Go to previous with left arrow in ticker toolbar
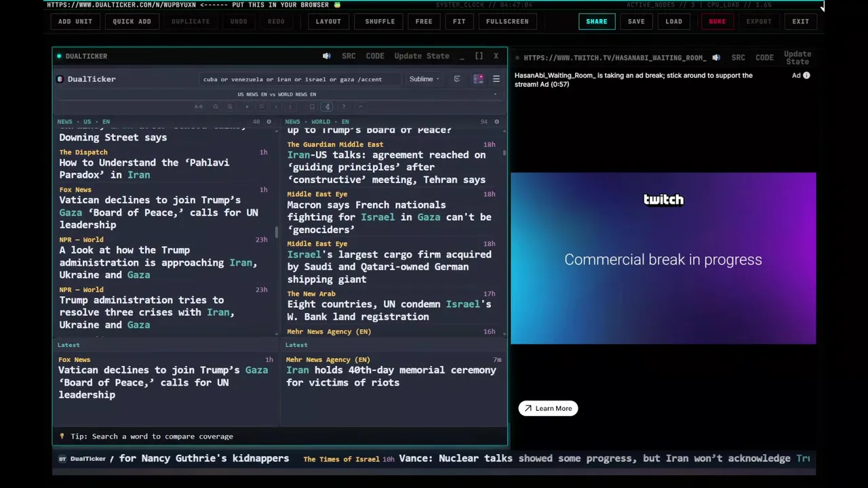 276,106
